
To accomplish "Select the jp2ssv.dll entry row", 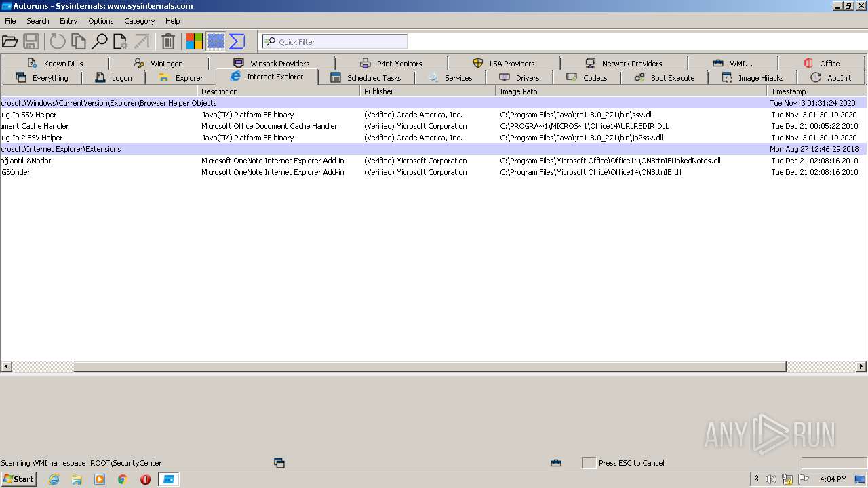I will point(433,138).
